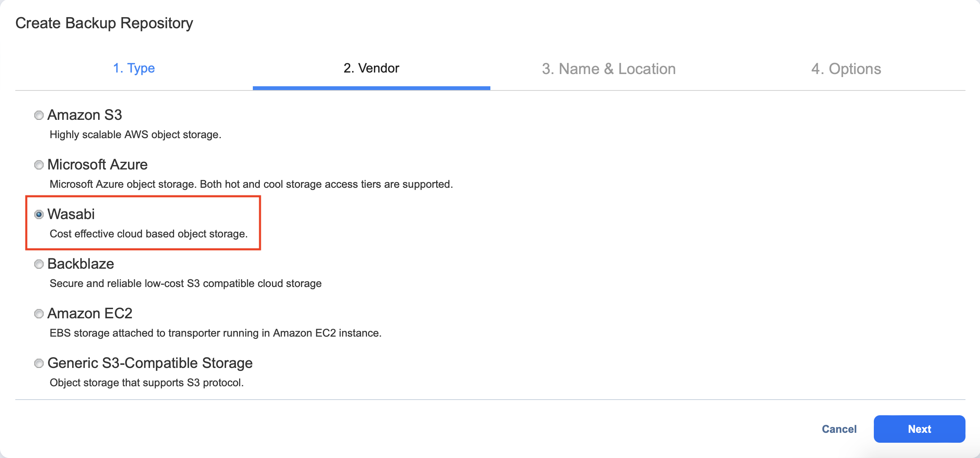Click the Wasabi cost effective storage description
980x458 pixels.
149,234
